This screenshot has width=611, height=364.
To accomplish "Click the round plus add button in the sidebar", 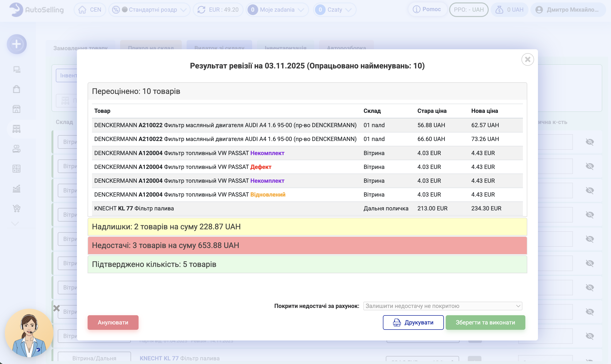I will [x=17, y=44].
